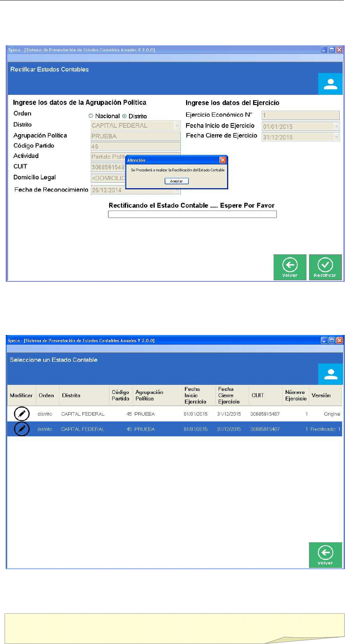The image size is (345, 644).
Task: Click the rectification progress bar
Action: (192, 215)
